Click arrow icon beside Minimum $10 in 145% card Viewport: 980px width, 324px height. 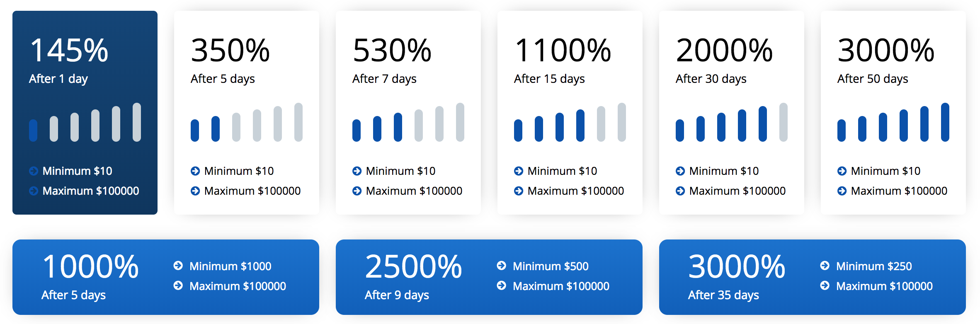click(x=34, y=171)
